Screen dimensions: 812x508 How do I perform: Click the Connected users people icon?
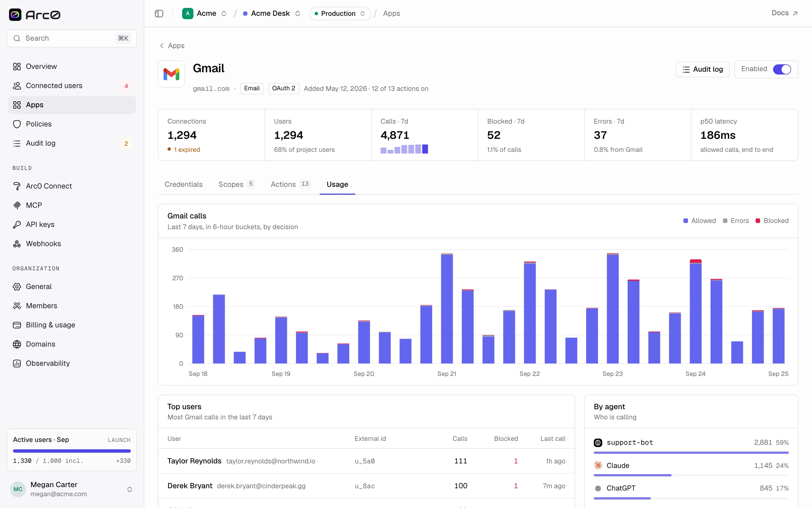(x=17, y=86)
